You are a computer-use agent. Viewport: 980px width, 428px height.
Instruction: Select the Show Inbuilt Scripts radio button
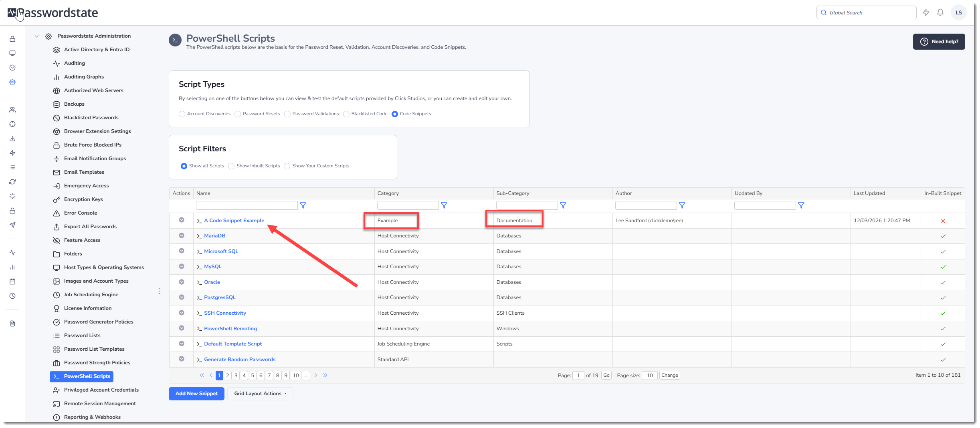coord(231,166)
